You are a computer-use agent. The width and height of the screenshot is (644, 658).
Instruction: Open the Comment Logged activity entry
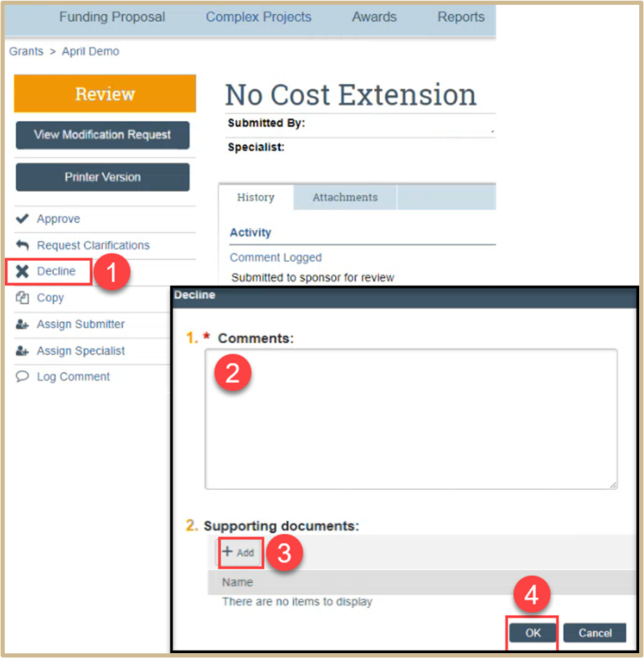tap(275, 257)
